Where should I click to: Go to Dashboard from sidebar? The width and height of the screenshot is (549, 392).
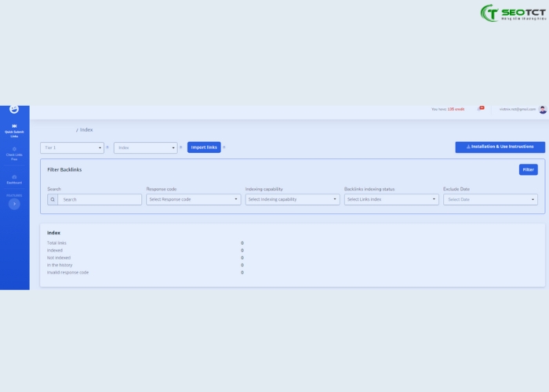pyautogui.click(x=14, y=180)
